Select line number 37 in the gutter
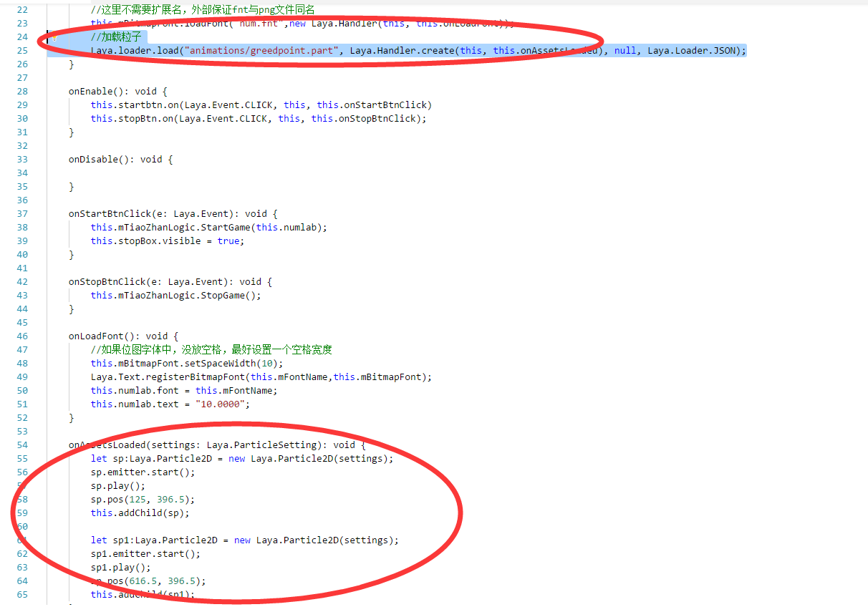The image size is (868, 612). tap(21, 214)
